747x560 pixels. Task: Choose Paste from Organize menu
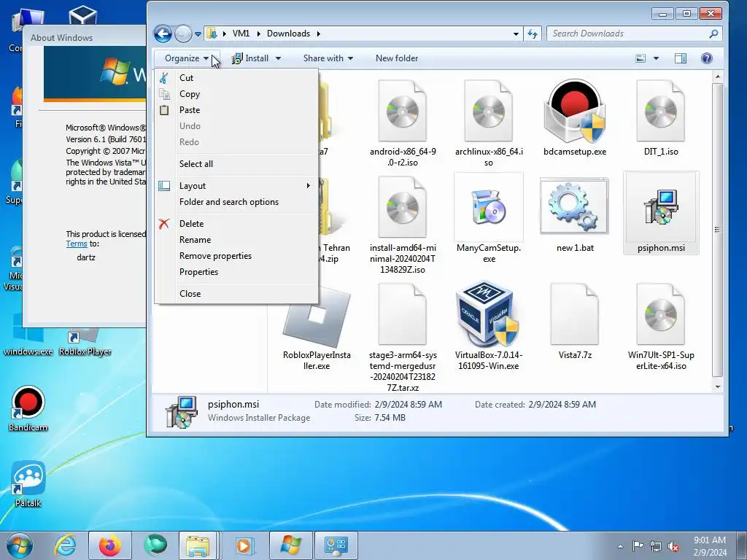[237, 110]
